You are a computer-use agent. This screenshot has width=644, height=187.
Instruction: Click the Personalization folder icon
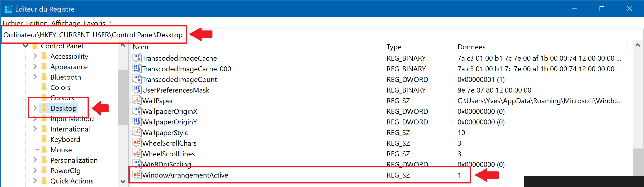pyautogui.click(x=44, y=160)
